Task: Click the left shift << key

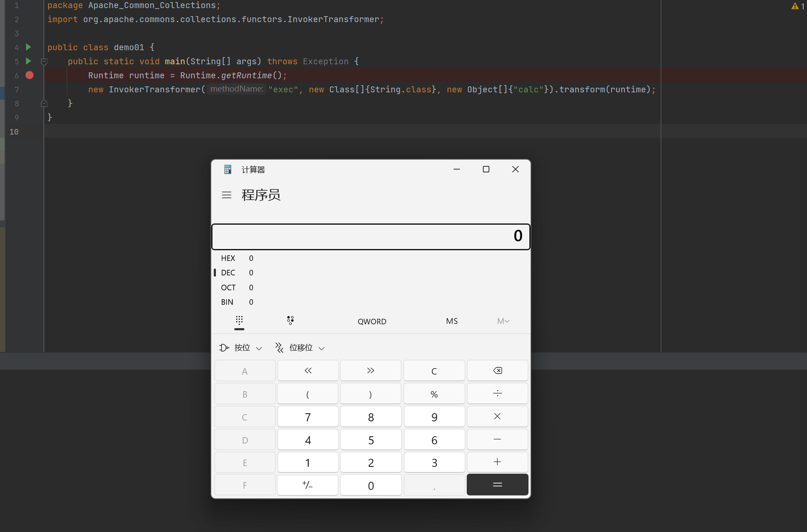Action: point(308,371)
